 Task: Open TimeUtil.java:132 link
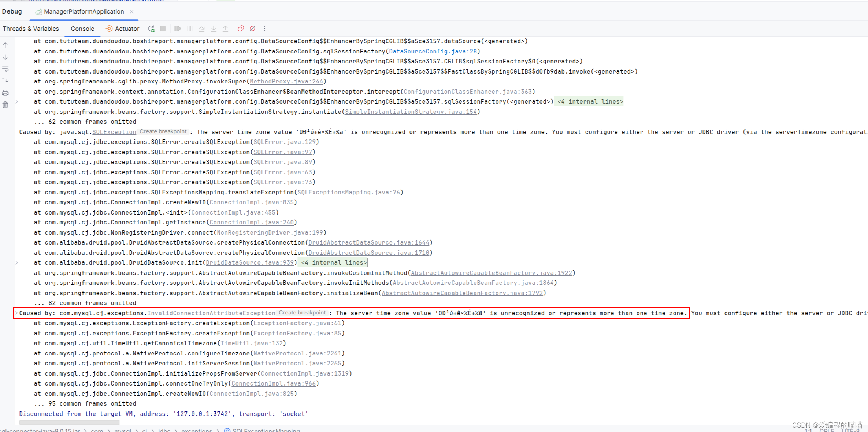tap(251, 343)
